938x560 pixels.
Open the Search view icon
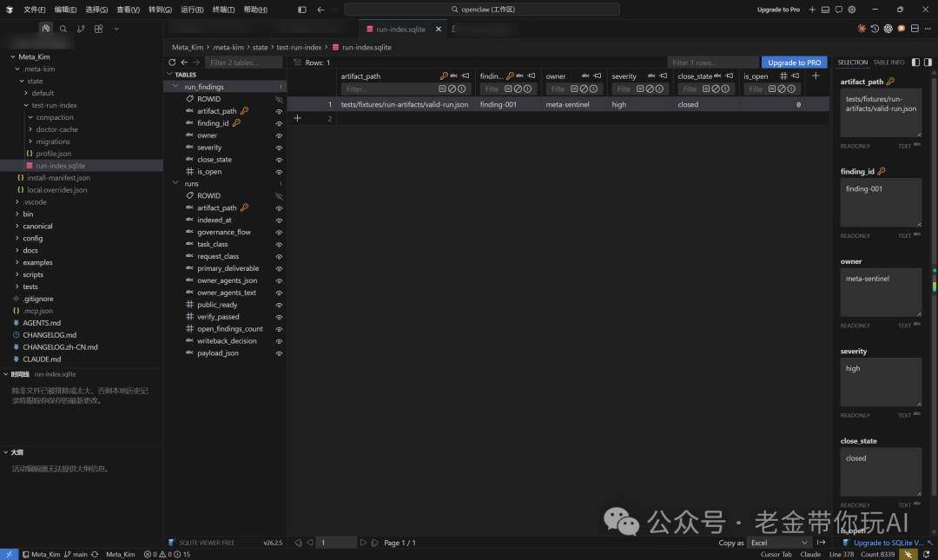63,29
